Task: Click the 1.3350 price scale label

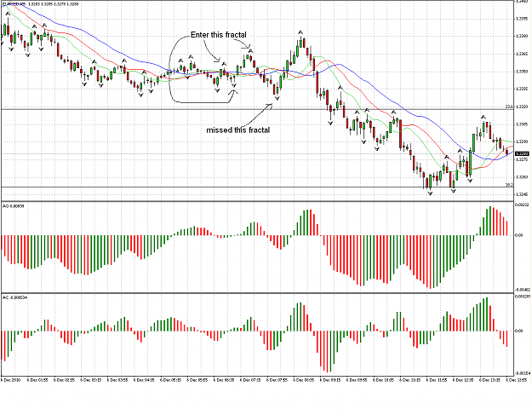Action: 522,72
